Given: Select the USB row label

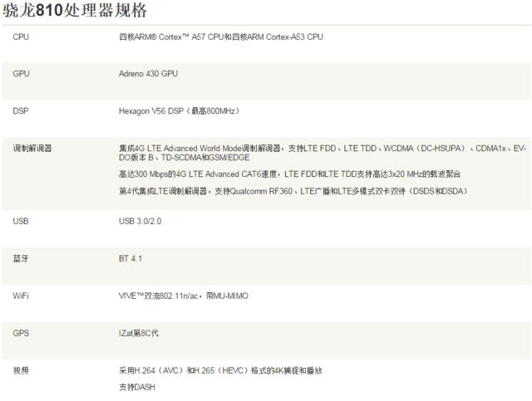Looking at the screenshot, I should tap(21, 222).
